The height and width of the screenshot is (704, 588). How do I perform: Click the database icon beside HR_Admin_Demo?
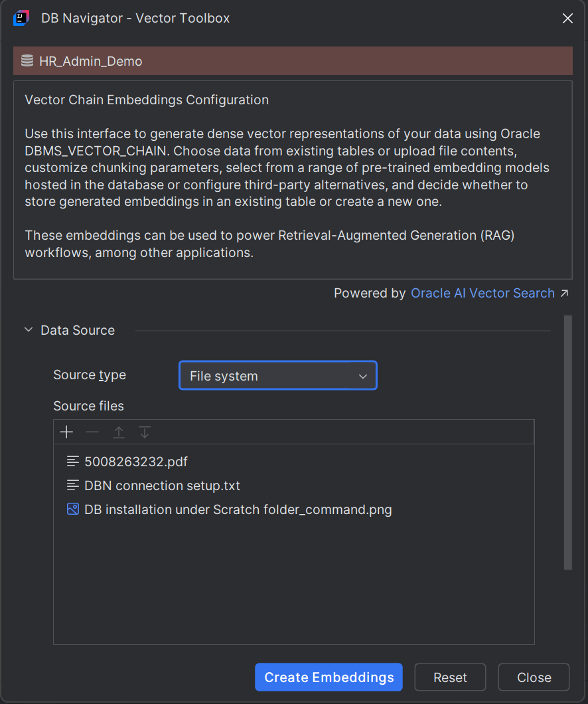point(27,60)
